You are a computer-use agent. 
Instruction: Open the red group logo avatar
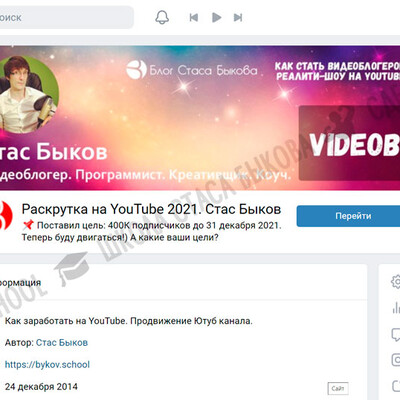coord(6,215)
